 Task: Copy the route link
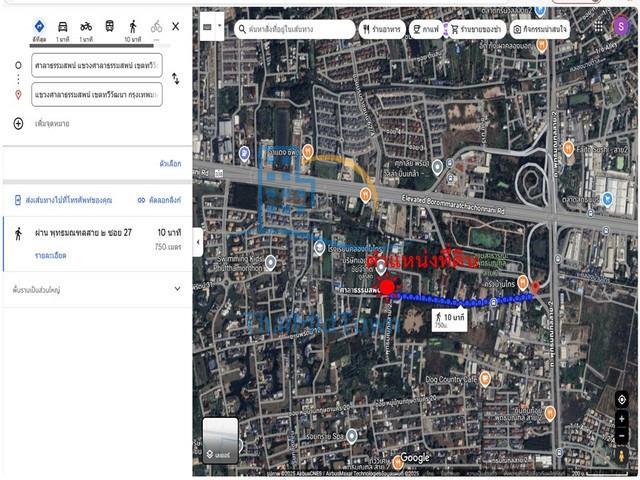[160, 200]
